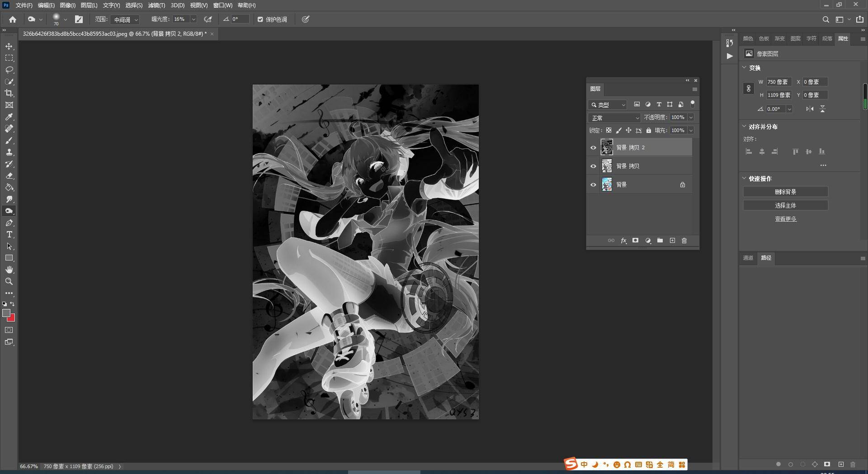Hide the 背景 拷贝 2 layer
868x474 pixels.
pyautogui.click(x=593, y=147)
